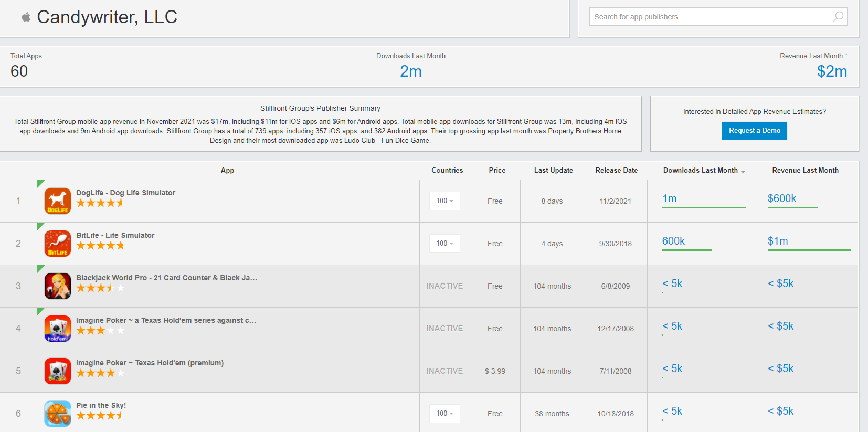Click in the app publishers search field
The width and height of the screenshot is (868, 432).
click(708, 17)
